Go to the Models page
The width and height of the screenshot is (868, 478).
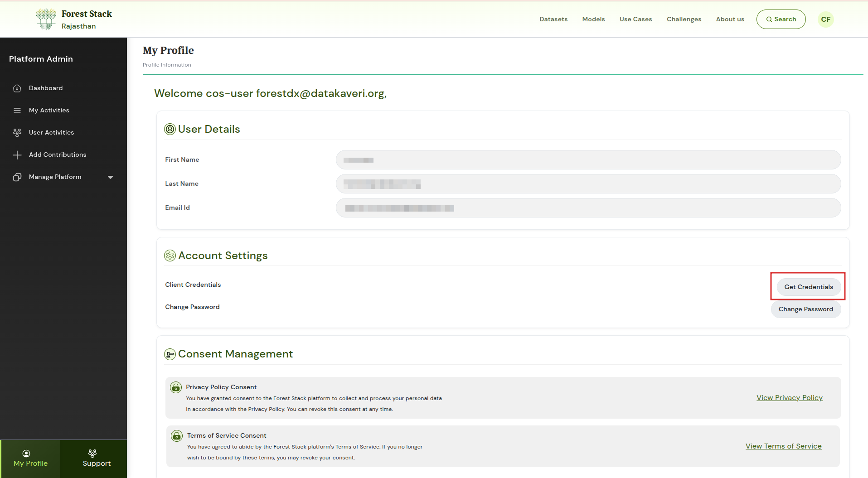click(593, 19)
